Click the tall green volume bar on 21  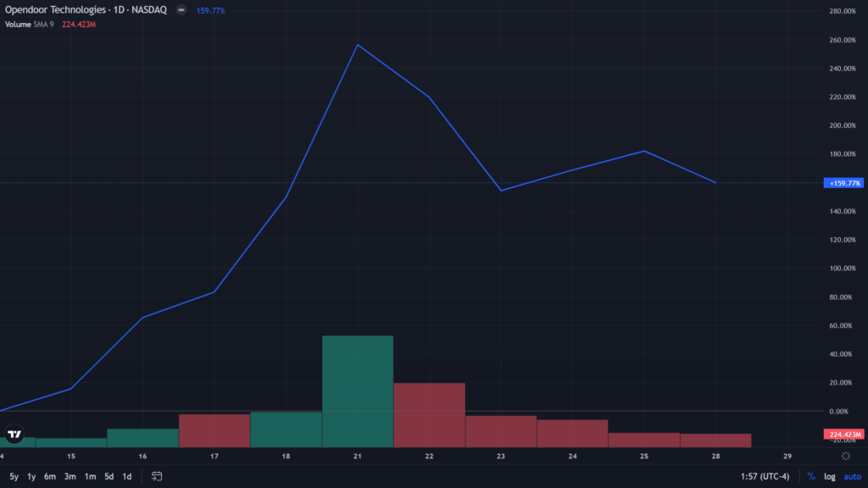358,391
